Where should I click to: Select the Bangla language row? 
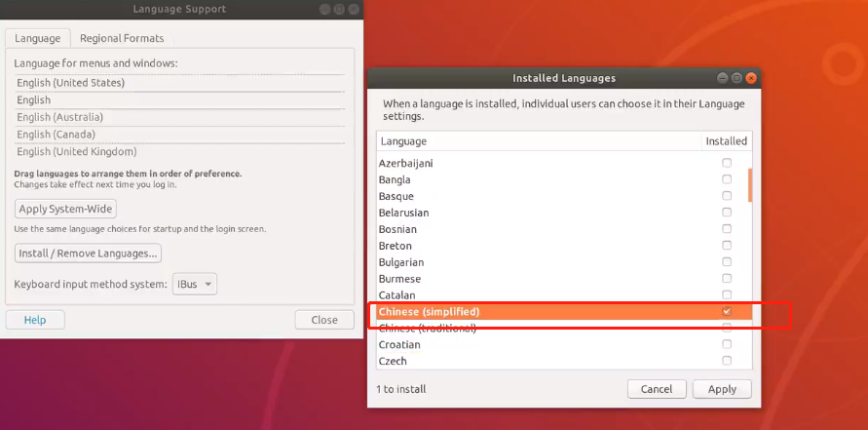[564, 179]
